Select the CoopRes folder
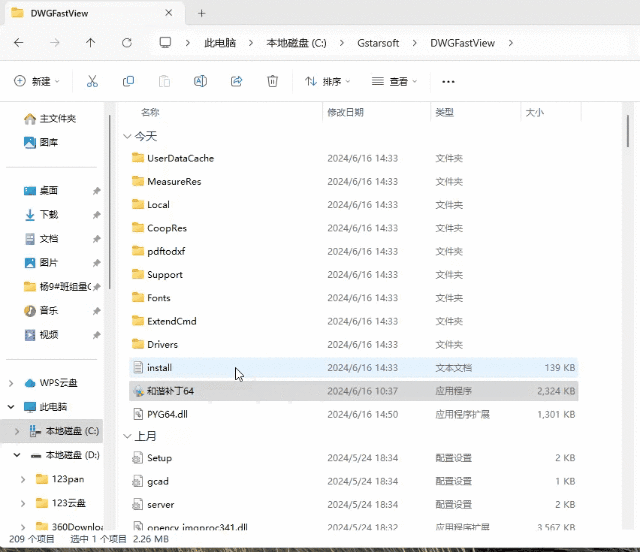 [353, 228]
